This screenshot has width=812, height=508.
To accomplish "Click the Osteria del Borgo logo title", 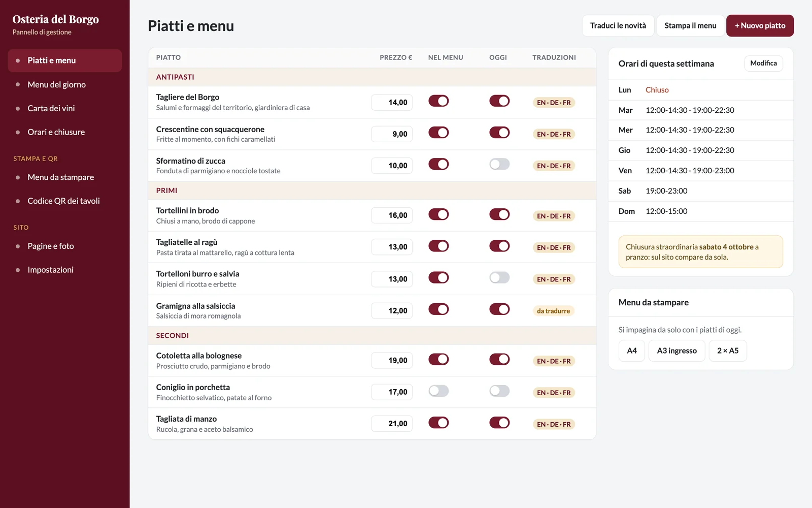I will click(x=56, y=19).
